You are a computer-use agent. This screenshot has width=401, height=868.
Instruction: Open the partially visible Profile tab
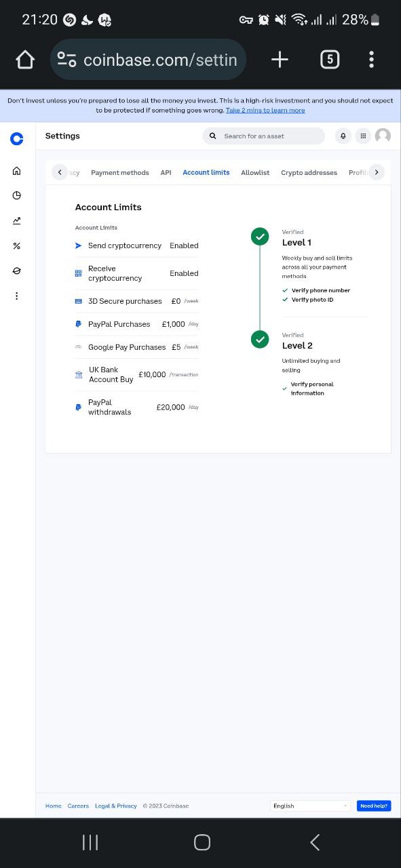tap(358, 172)
